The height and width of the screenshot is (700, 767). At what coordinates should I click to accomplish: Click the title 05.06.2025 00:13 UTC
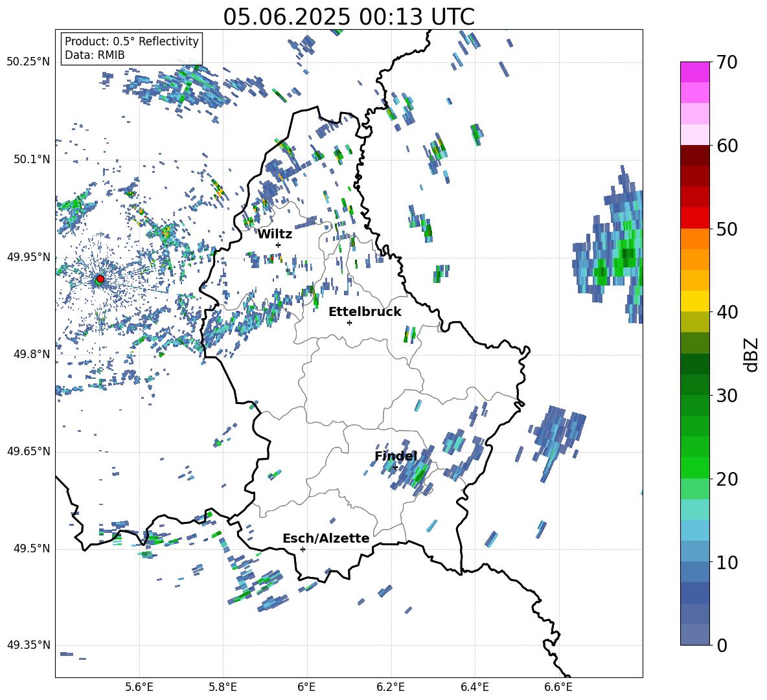[x=349, y=17]
